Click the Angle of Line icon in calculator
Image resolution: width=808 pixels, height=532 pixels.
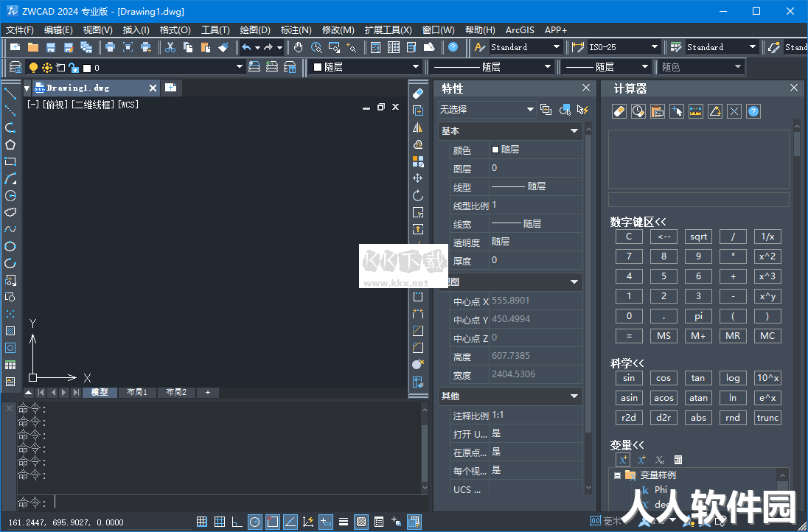714,111
